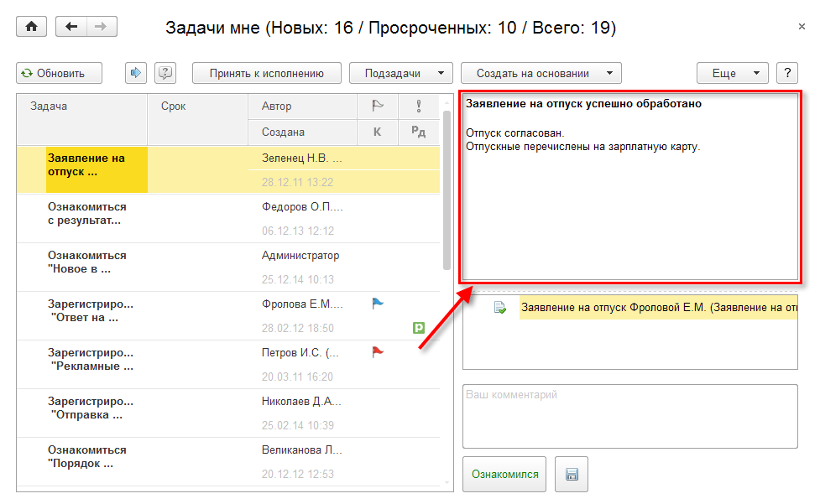Image resolution: width=820 pixels, height=504 pixels.
Task: Click the red flag on Петров's task
Action: [377, 352]
